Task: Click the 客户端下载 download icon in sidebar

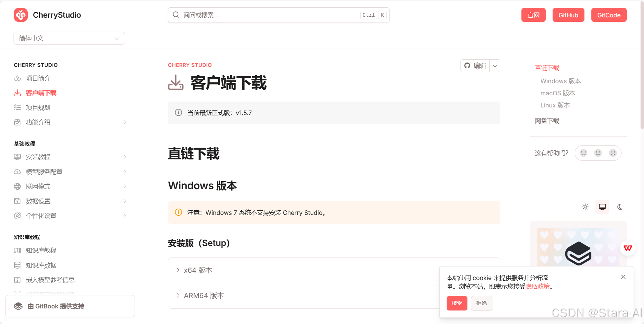Action: (x=17, y=93)
